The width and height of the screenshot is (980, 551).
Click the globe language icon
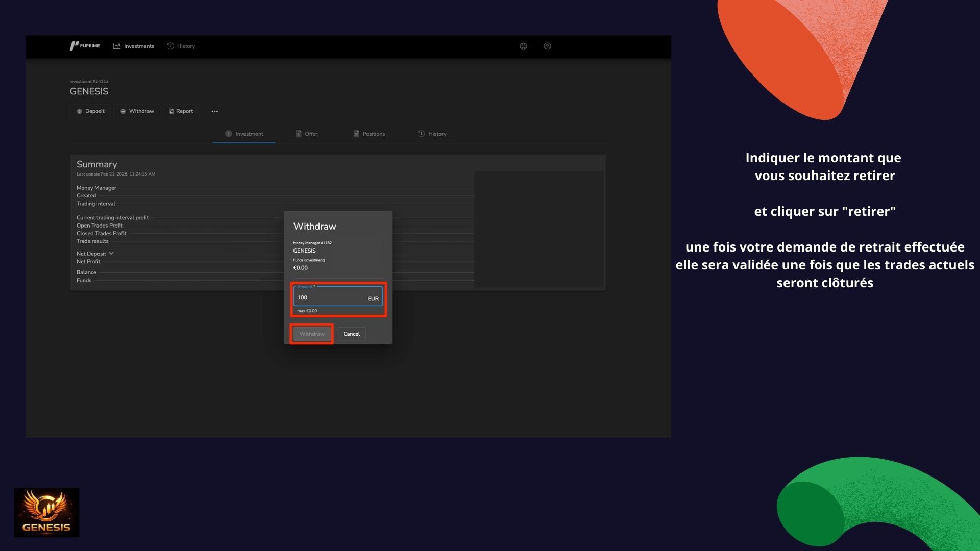click(x=523, y=46)
